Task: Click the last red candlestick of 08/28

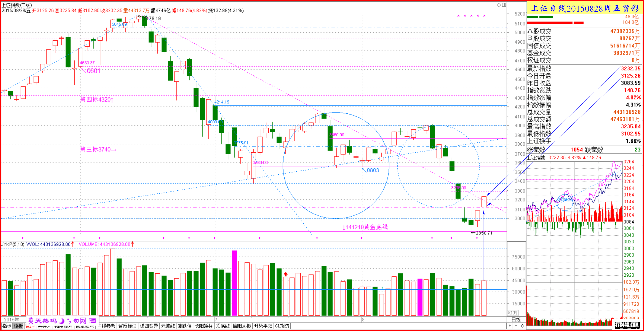Action: [484, 202]
